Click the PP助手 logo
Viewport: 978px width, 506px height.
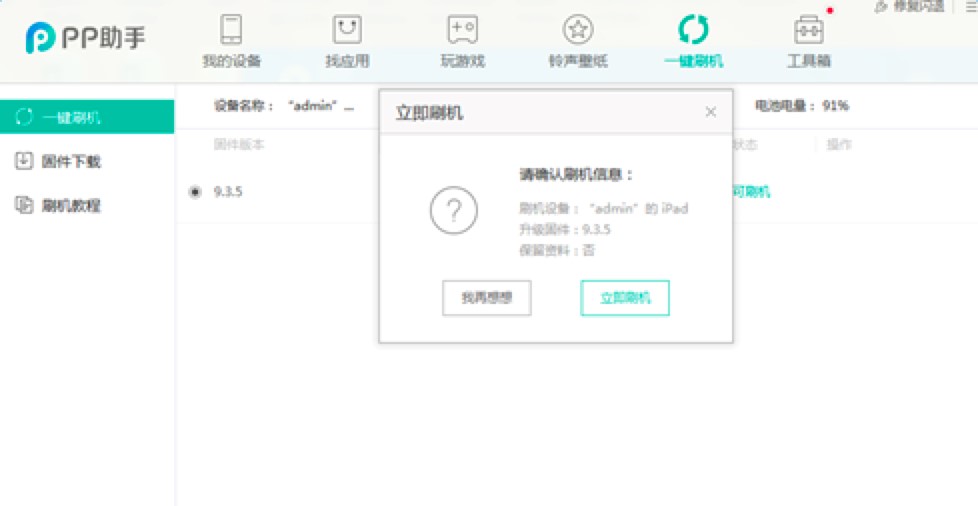[85, 38]
